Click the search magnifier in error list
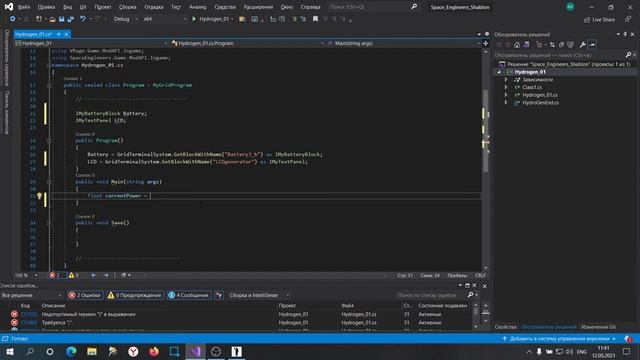640x360 pixels. 470,295
